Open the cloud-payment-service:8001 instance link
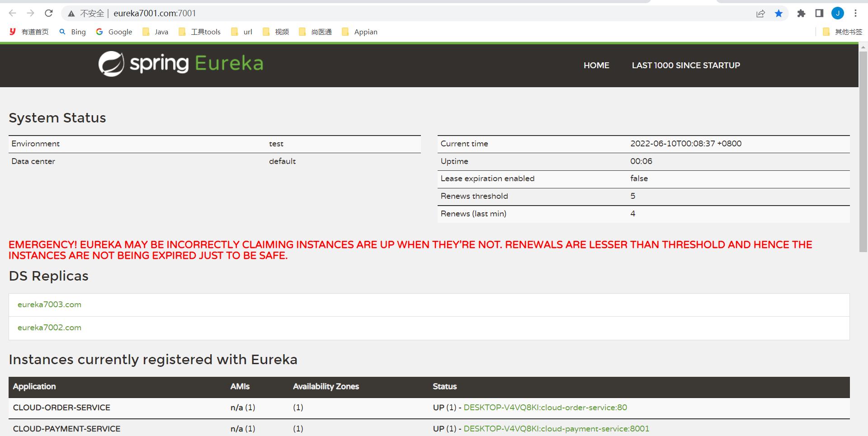The image size is (868, 436). pyautogui.click(x=557, y=429)
